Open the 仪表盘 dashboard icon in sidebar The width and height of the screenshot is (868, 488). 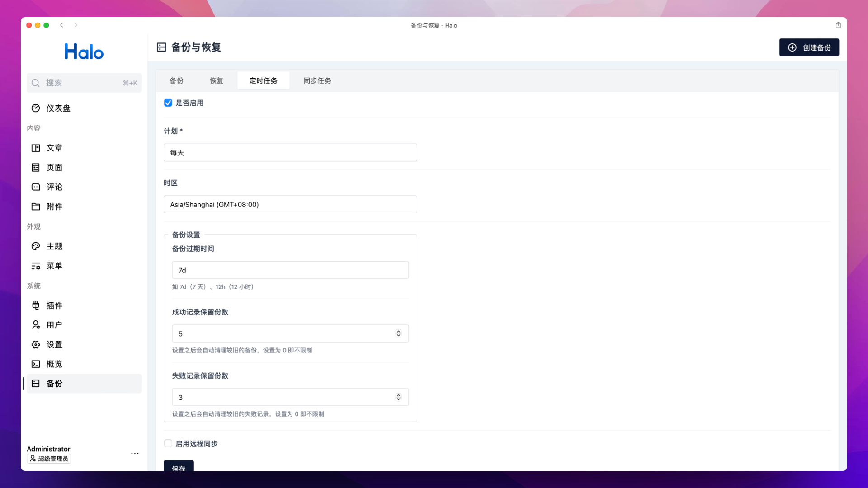point(36,108)
